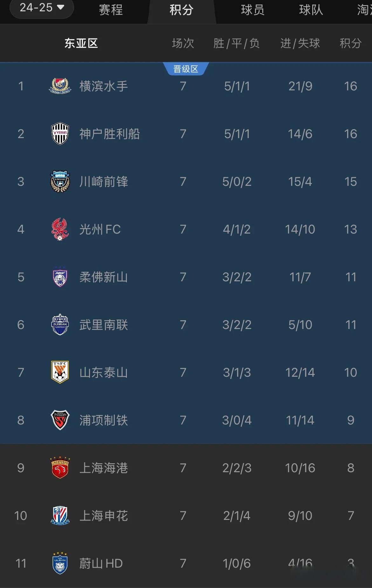The height and width of the screenshot is (588, 372).
Task: Select the 积分 tab
Action: click(182, 10)
